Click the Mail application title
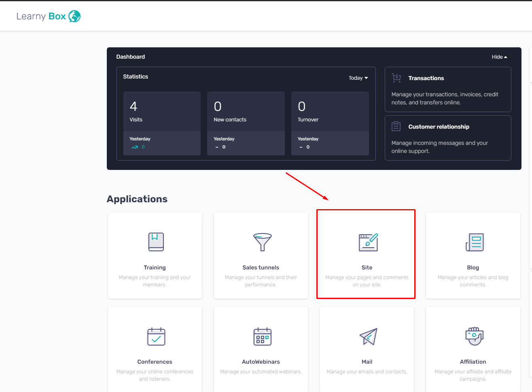Screen dimensions: 532x392 [x=367, y=362]
